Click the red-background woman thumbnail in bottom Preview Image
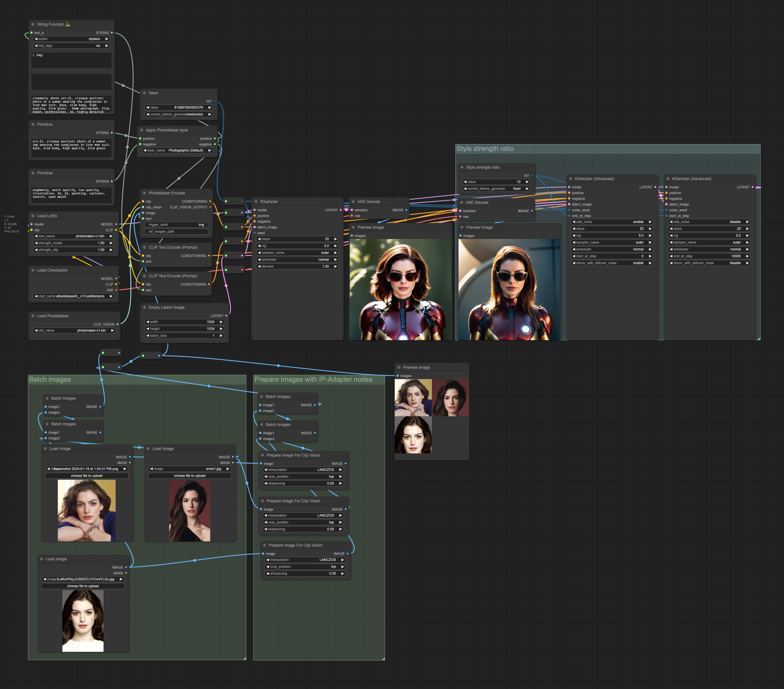The height and width of the screenshot is (689, 784). 451,398
